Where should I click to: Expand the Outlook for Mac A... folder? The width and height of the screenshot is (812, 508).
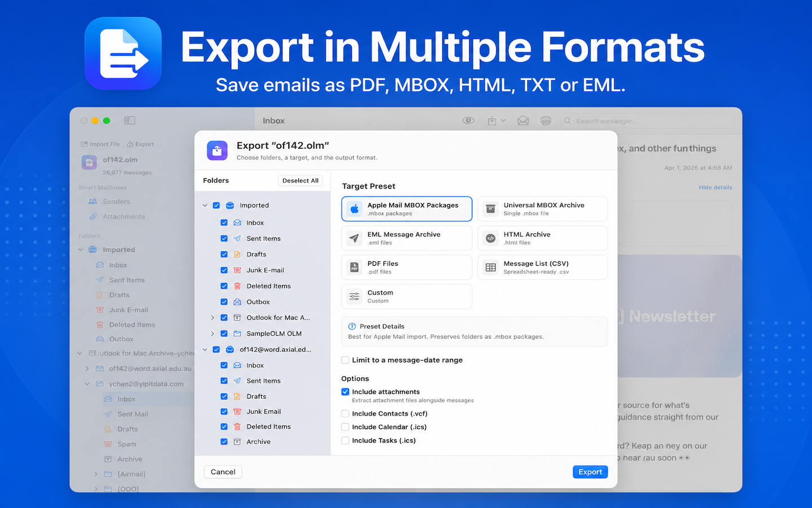tap(213, 318)
